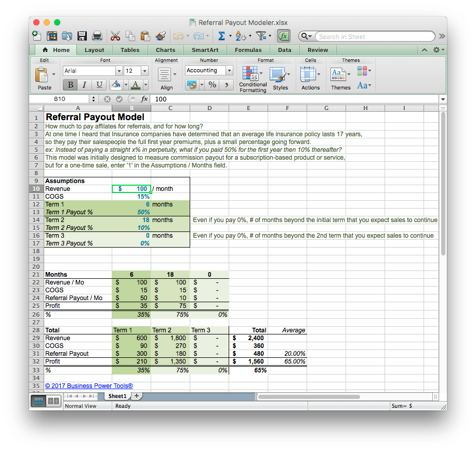Print the sheet using the printer icon

(x=97, y=36)
